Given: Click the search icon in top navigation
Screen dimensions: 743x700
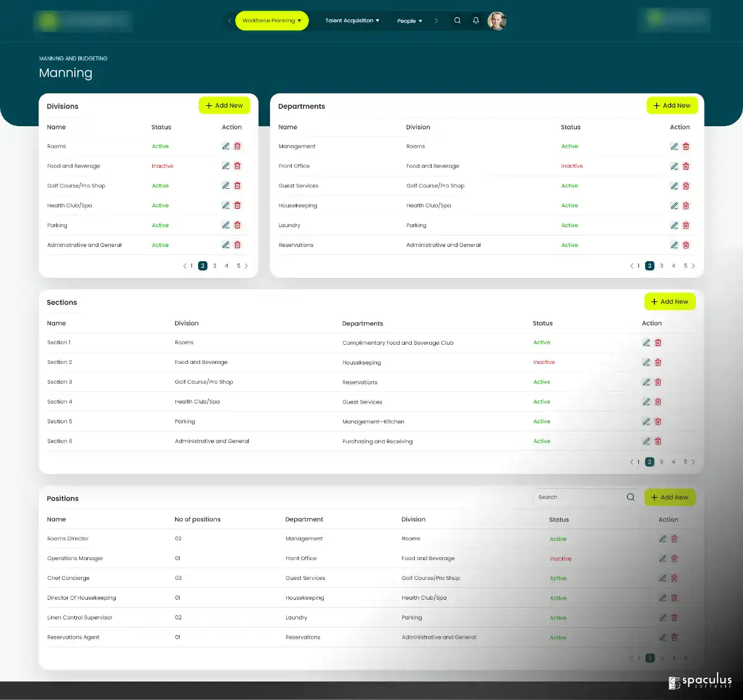Looking at the screenshot, I should (458, 20).
